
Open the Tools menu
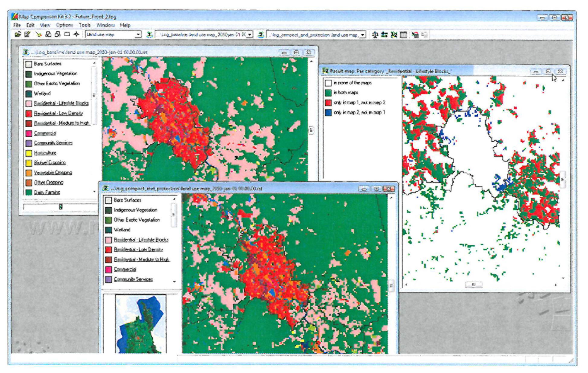coord(85,25)
